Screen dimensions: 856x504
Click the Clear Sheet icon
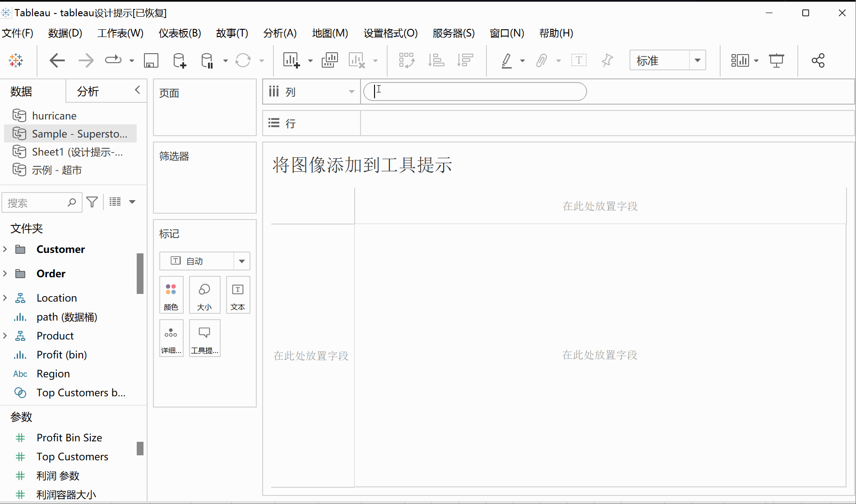pyautogui.click(x=357, y=60)
